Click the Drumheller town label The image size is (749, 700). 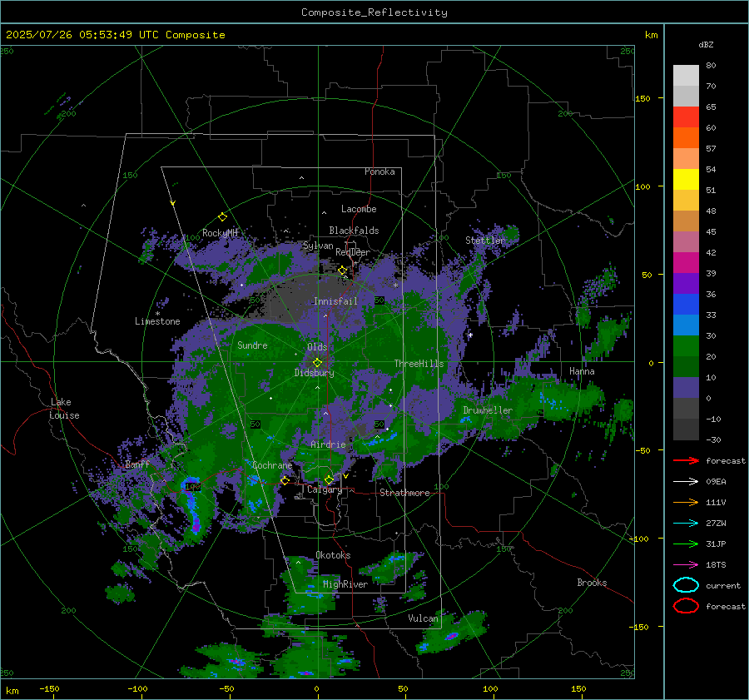coord(488,410)
